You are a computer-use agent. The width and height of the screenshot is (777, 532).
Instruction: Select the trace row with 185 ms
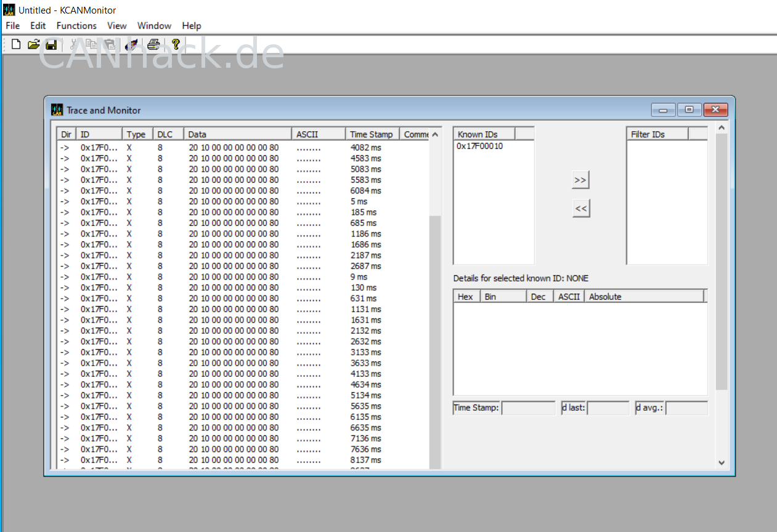243,212
